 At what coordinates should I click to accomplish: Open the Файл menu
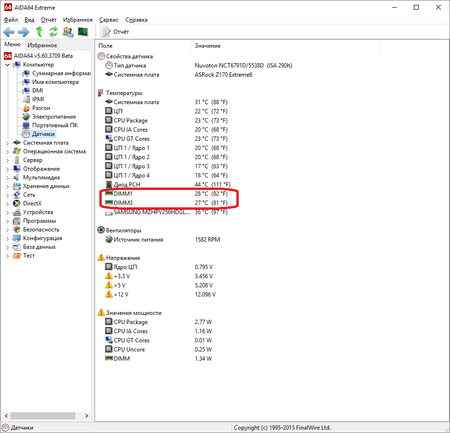[11, 20]
